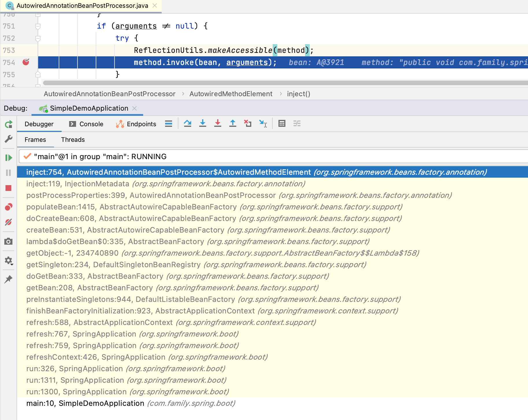Image resolution: width=528 pixels, height=420 pixels.
Task: Open the wrench Modify Run Configuration icon
Action: tap(9, 139)
